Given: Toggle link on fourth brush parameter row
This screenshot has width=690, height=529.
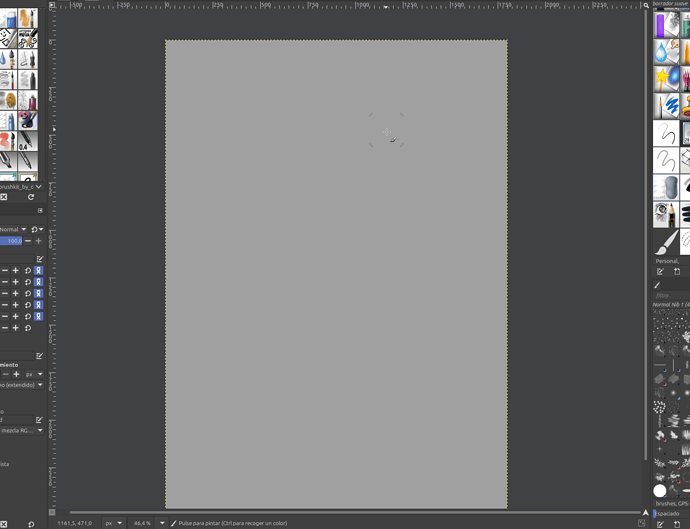Looking at the screenshot, I should 38,305.
